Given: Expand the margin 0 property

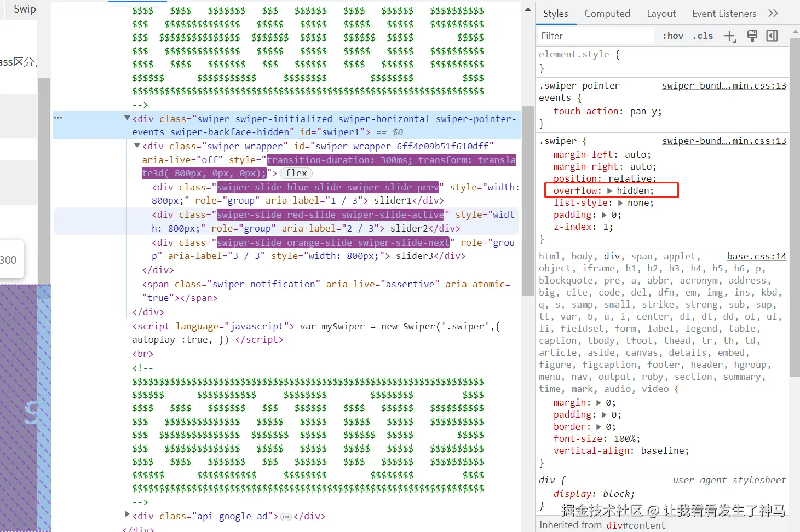Looking at the screenshot, I should point(598,403).
